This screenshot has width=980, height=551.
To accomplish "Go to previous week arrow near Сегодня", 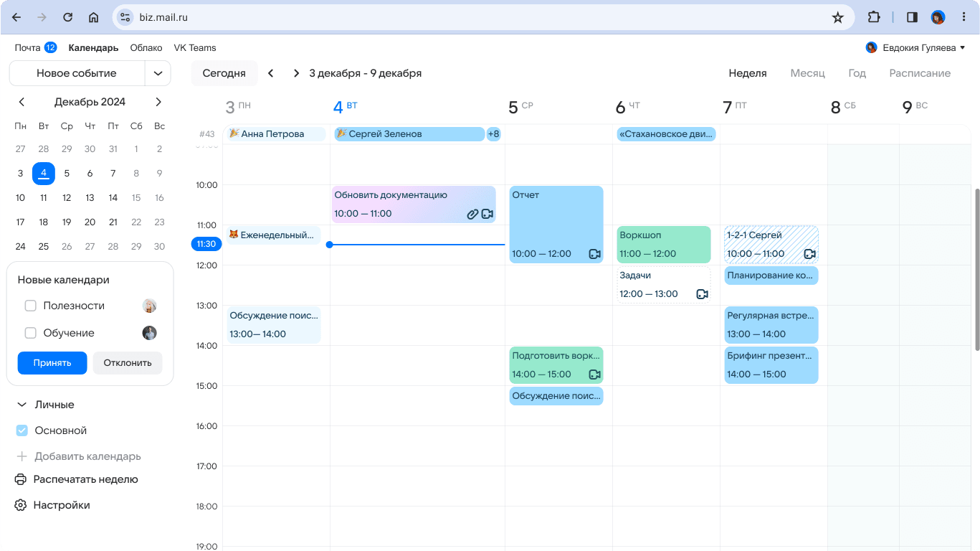I will pos(270,73).
